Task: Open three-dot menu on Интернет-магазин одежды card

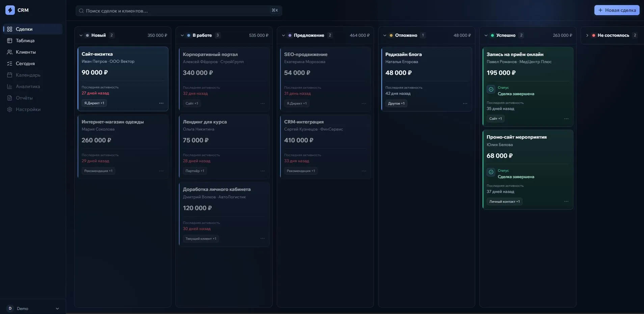Action: tap(161, 171)
